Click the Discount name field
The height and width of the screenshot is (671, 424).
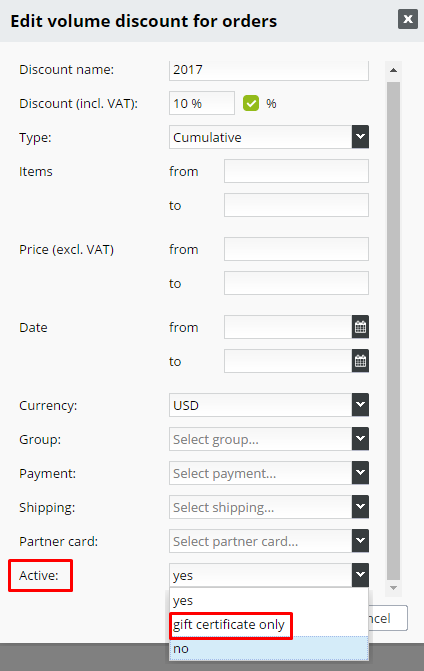269,70
